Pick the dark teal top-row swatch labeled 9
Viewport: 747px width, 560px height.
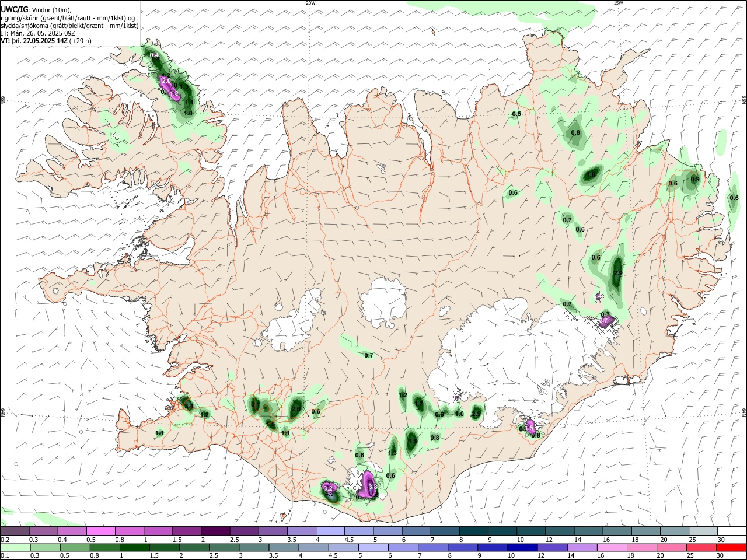tap(501, 531)
